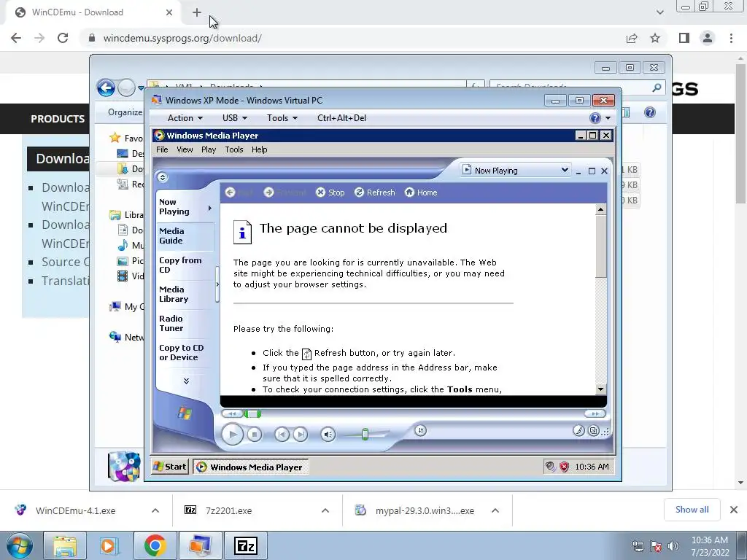Click the Chrome back arrow

pos(16,38)
